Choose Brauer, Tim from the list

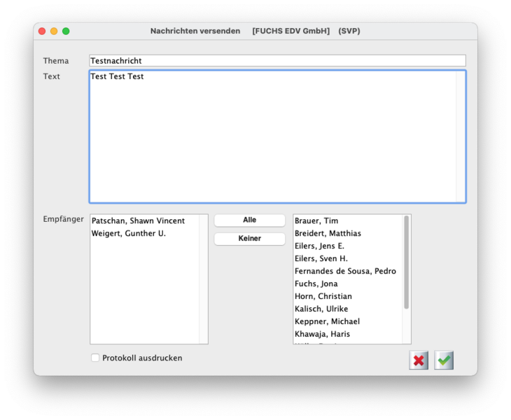[x=316, y=221]
